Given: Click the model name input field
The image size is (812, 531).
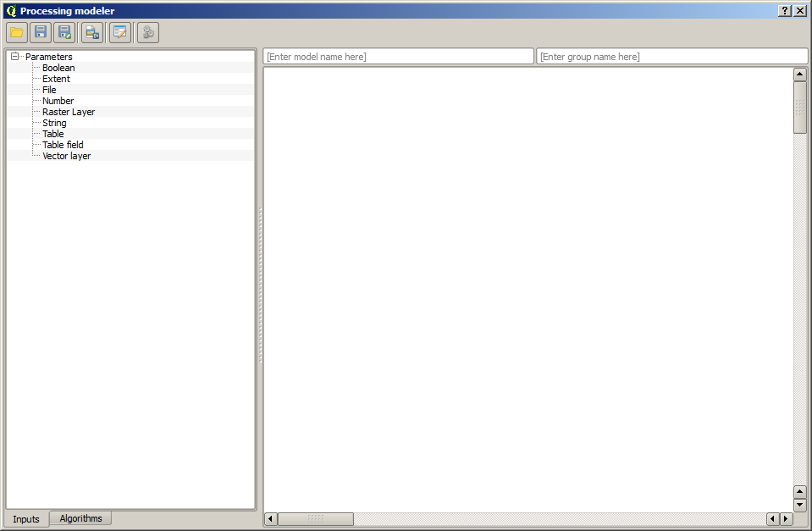Looking at the screenshot, I should coord(398,57).
